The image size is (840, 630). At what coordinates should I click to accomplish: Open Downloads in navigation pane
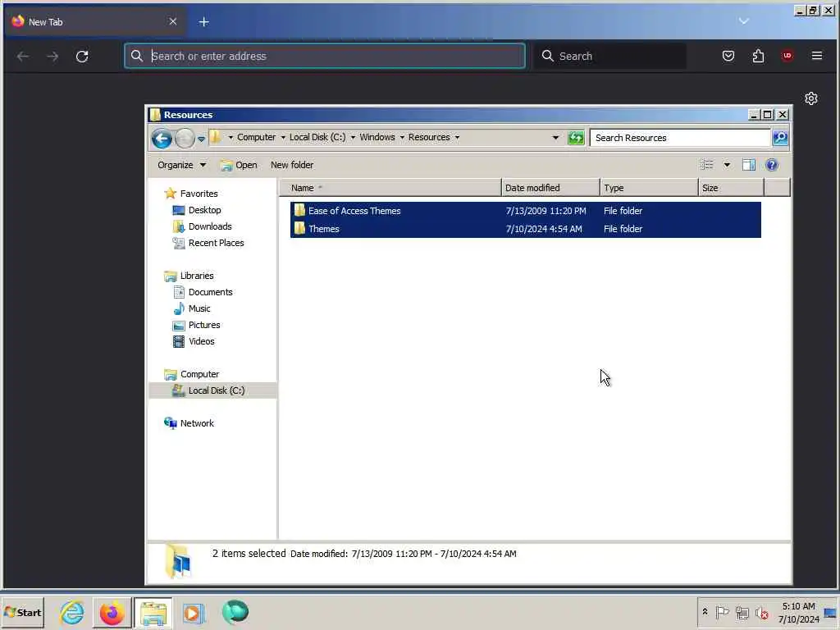210,226
